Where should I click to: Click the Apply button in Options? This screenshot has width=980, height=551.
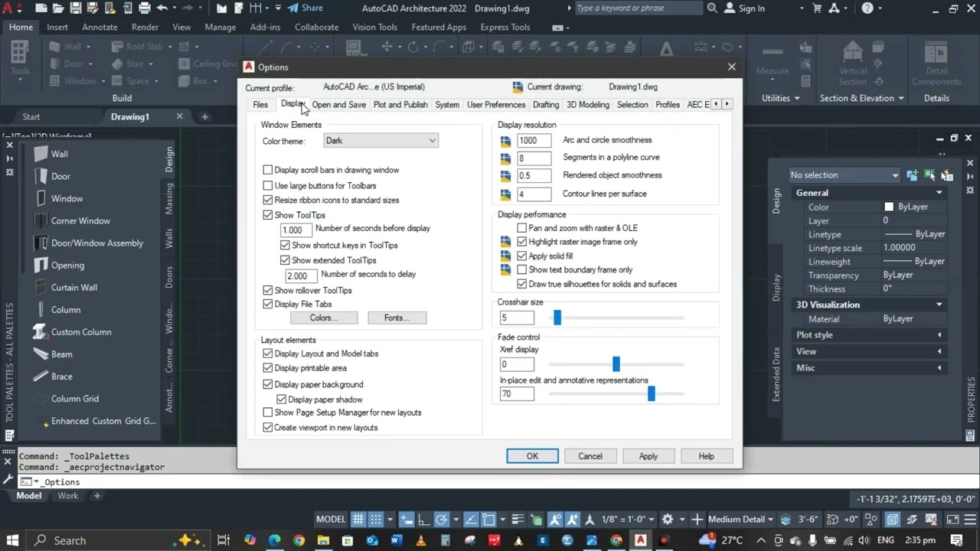click(648, 456)
